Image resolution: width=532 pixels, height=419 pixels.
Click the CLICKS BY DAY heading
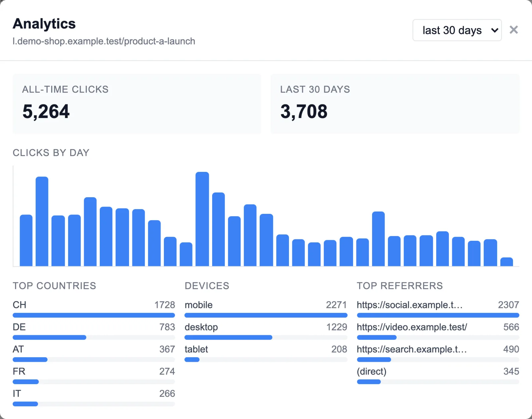click(x=51, y=153)
